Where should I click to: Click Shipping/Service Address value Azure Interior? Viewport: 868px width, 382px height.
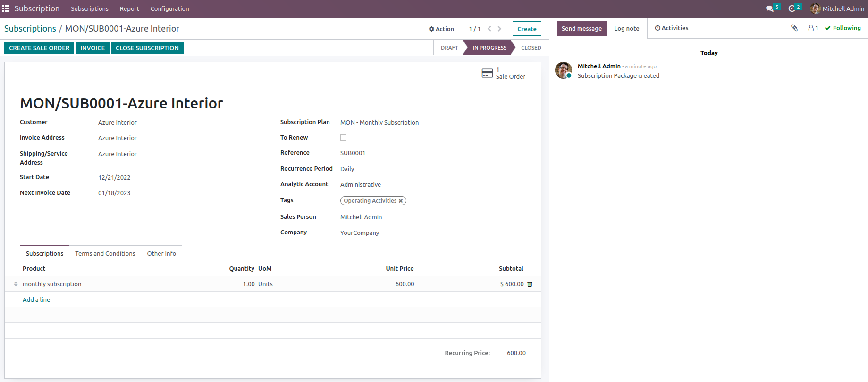118,154
